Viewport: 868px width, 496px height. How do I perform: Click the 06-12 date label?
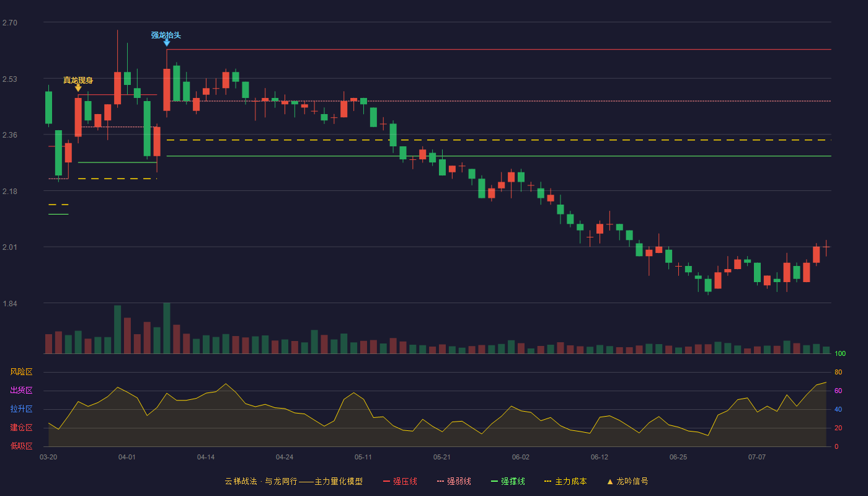tap(600, 457)
